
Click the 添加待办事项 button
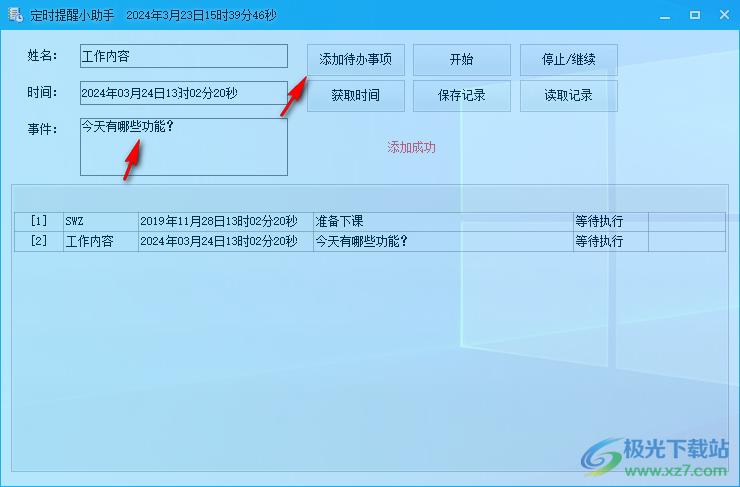[356, 60]
